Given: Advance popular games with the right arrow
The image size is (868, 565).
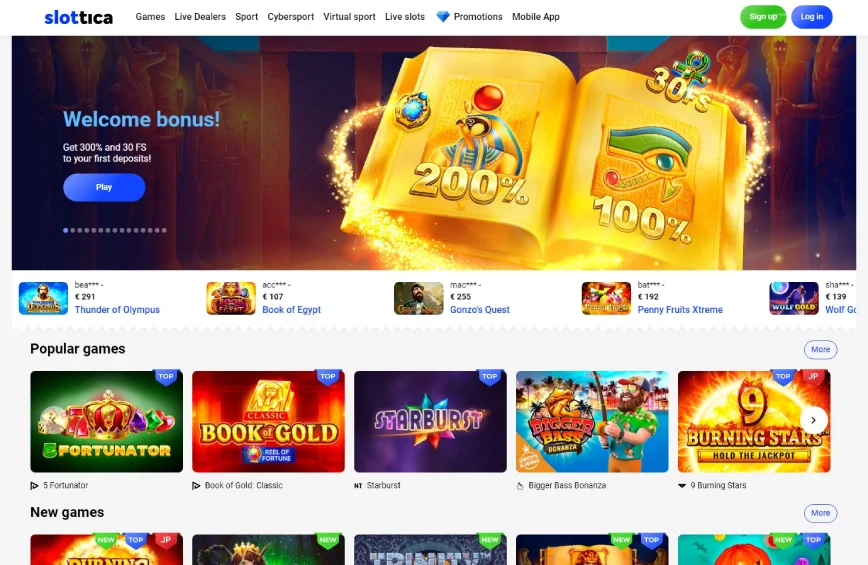Looking at the screenshot, I should pos(813,420).
